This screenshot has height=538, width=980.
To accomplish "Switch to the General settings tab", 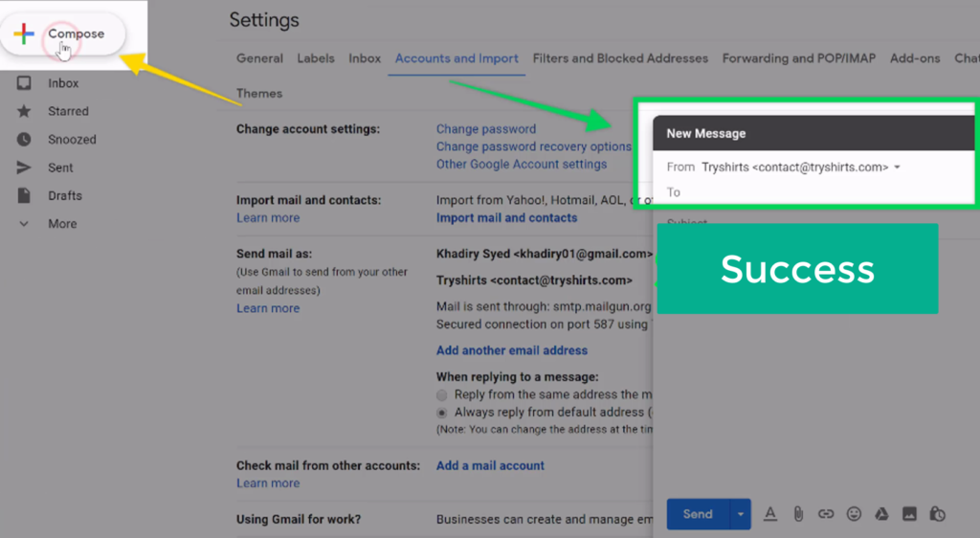I will click(x=259, y=58).
